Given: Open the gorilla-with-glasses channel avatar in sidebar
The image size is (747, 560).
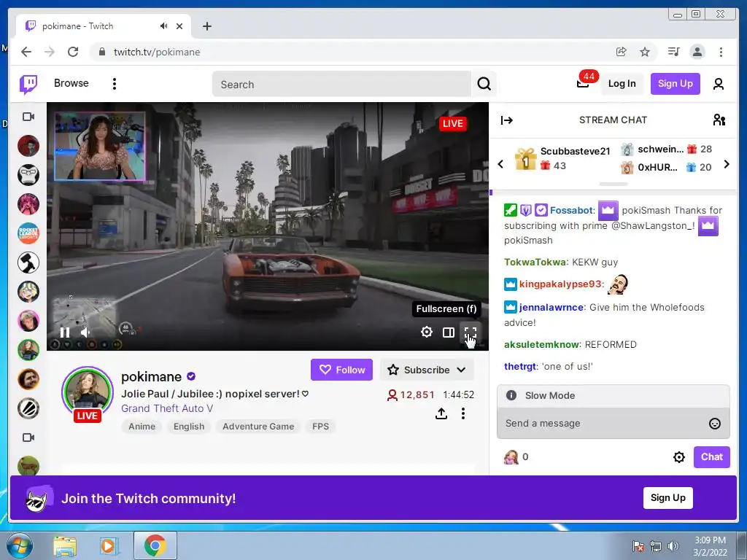Looking at the screenshot, I should tap(28, 175).
